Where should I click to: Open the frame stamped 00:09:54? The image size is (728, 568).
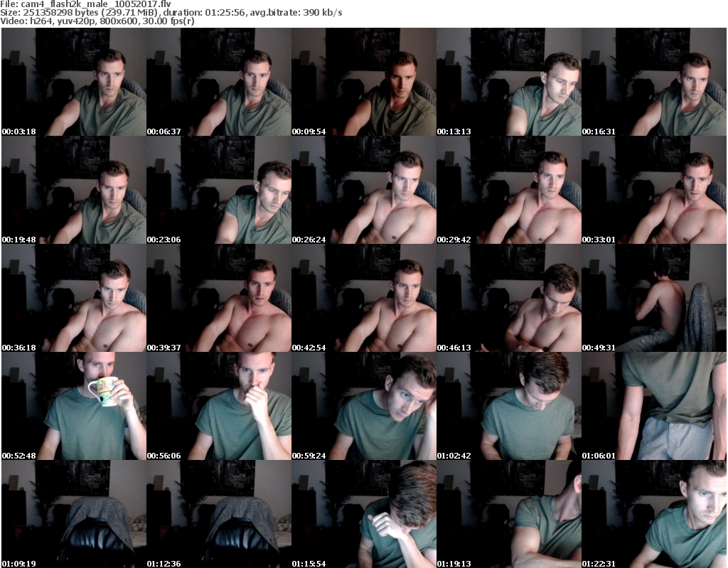(x=364, y=82)
